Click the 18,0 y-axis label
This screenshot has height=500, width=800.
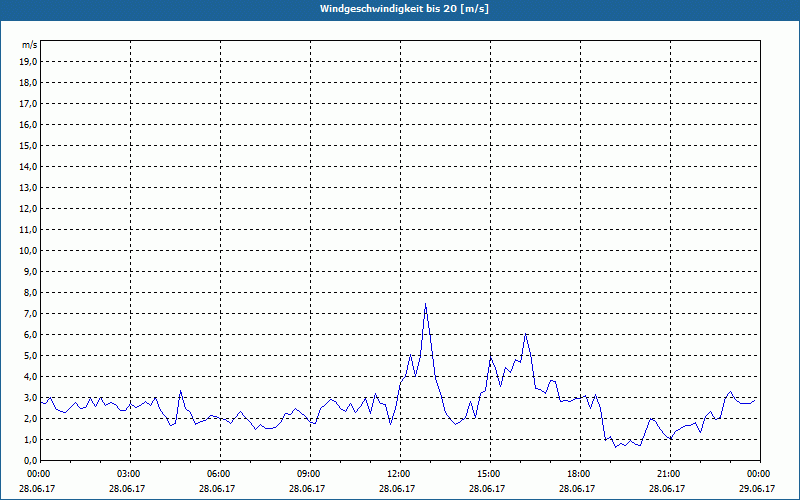tap(29, 83)
